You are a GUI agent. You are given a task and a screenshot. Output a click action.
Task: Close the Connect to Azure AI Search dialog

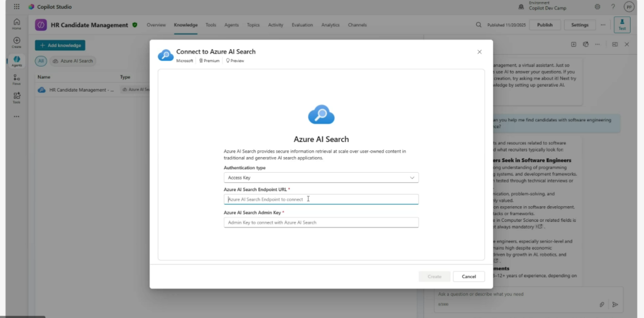pyautogui.click(x=479, y=52)
